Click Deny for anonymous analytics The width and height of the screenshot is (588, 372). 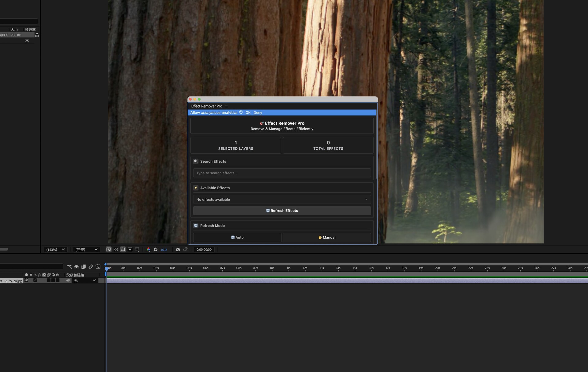(258, 113)
